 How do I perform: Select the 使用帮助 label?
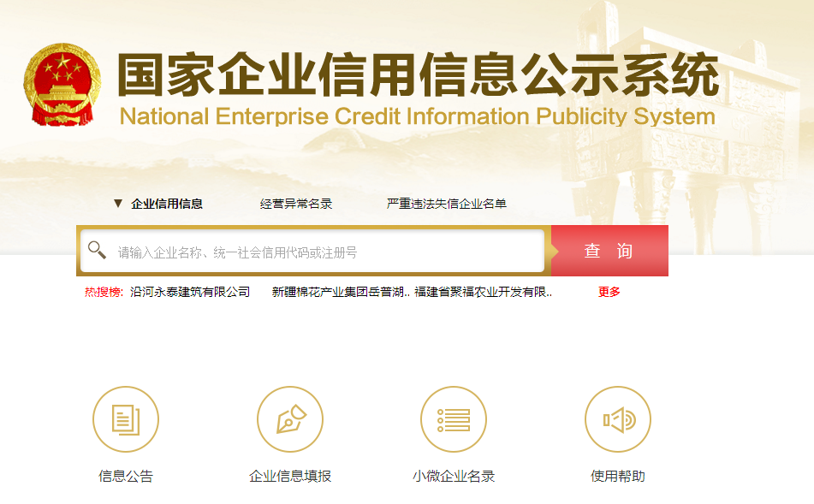pyautogui.click(x=618, y=476)
